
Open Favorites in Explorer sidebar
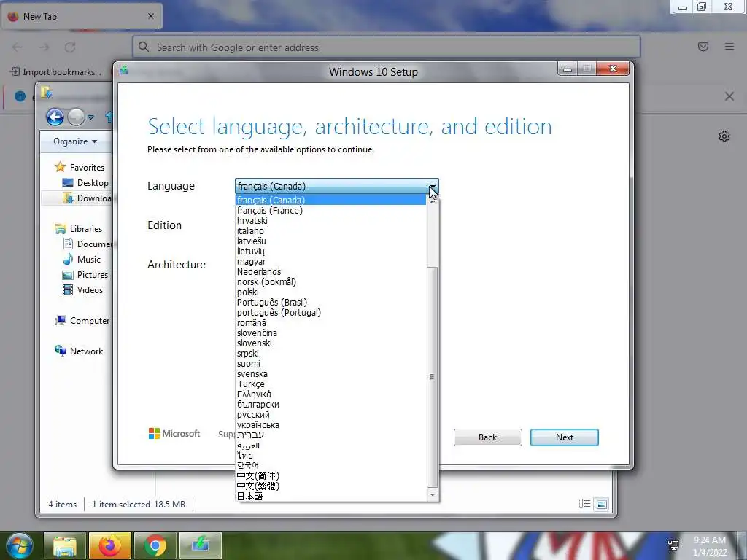pos(80,167)
